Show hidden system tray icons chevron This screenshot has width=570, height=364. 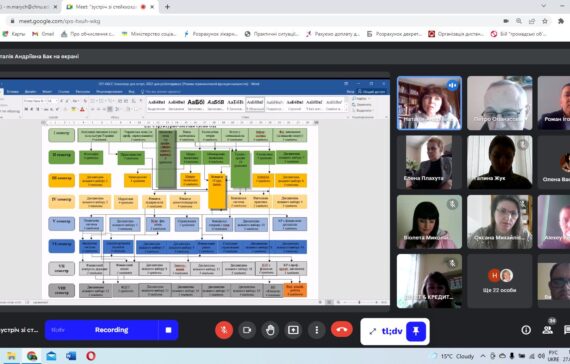pyautogui.click(x=483, y=356)
